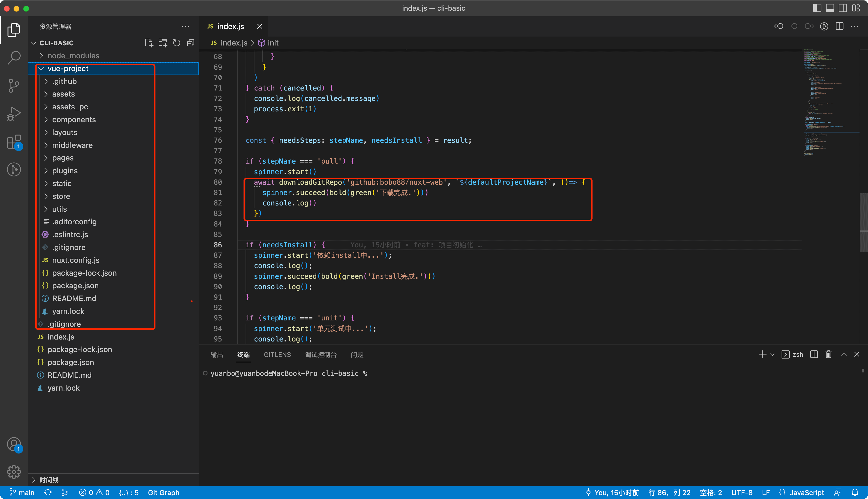The width and height of the screenshot is (868, 499).
Task: Open notifications bell in status bar
Action: click(855, 492)
